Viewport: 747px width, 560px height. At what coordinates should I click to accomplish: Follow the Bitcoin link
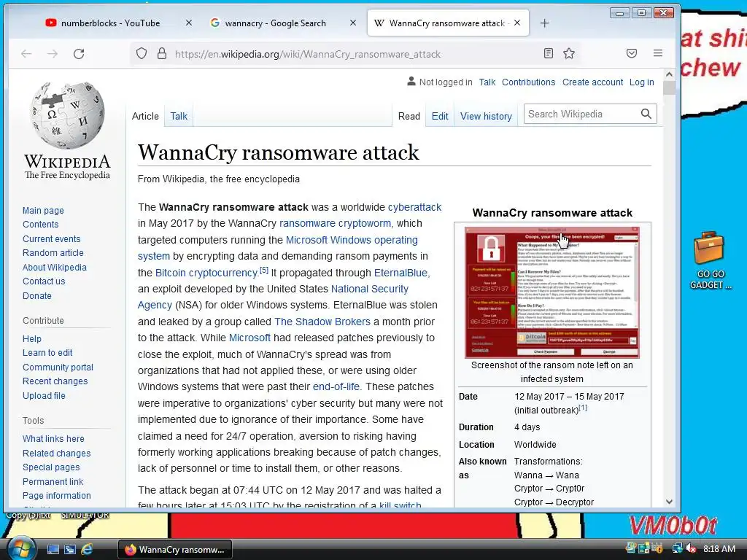tap(171, 273)
